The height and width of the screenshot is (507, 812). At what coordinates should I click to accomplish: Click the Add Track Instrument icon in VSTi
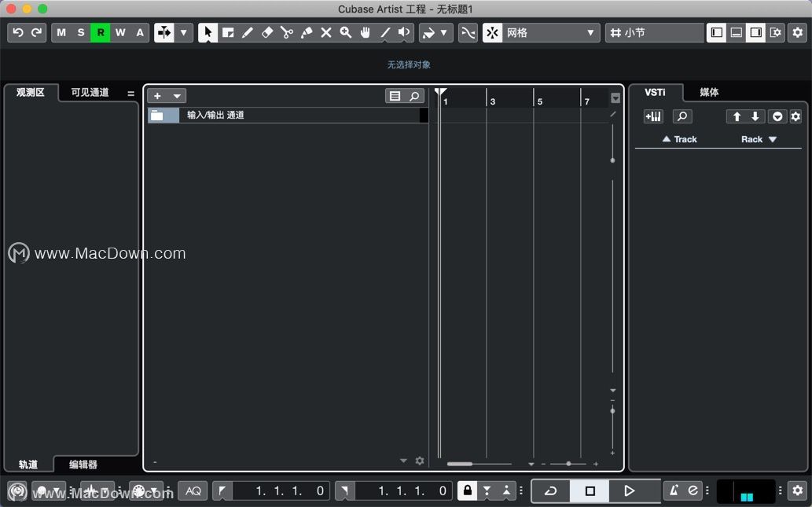tap(653, 116)
